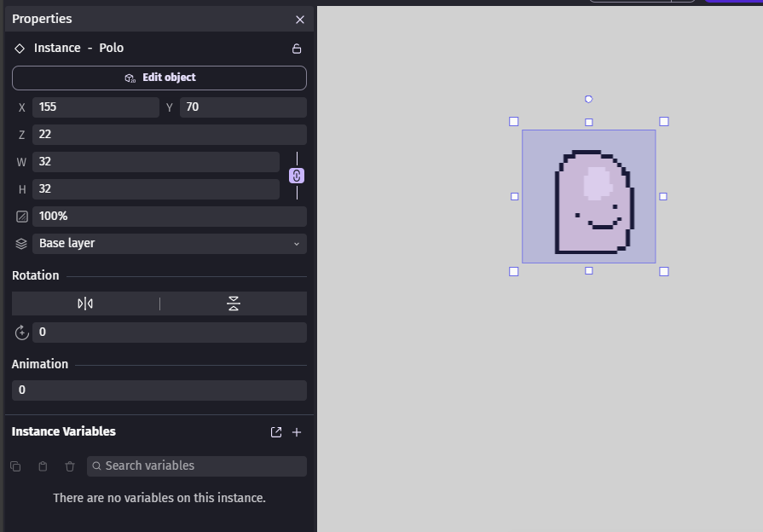This screenshot has width=763, height=532.
Task: Click the bottom-right resize handle
Action: click(664, 272)
